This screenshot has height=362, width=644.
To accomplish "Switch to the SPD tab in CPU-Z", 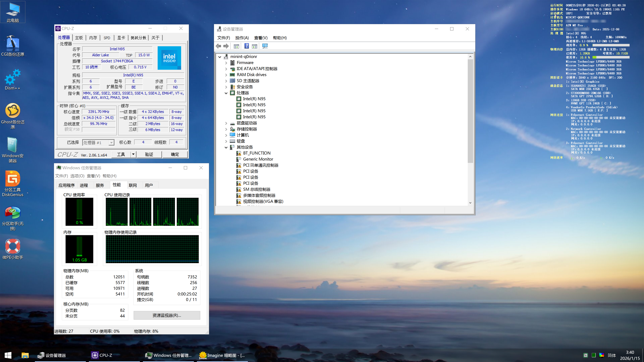I will click(107, 38).
